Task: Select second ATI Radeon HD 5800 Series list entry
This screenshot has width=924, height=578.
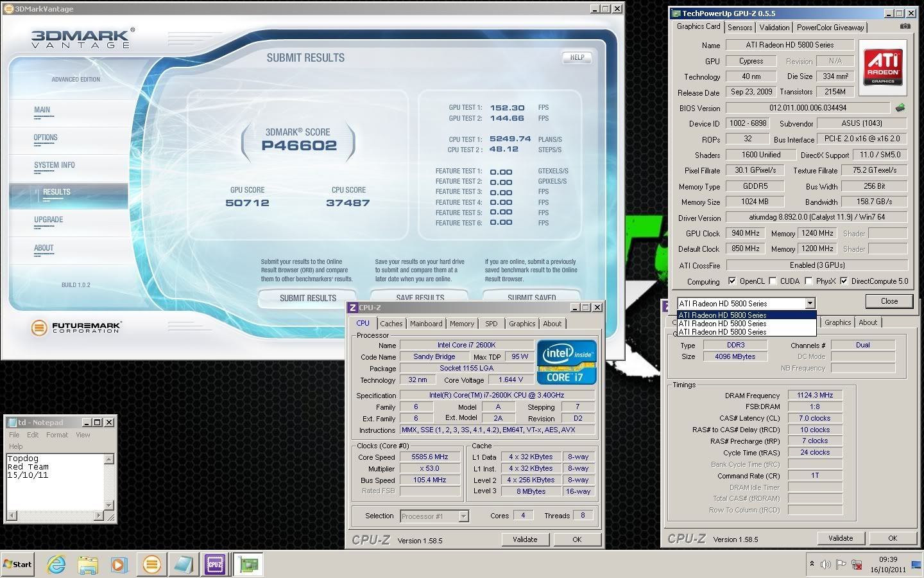Action: [x=746, y=323]
